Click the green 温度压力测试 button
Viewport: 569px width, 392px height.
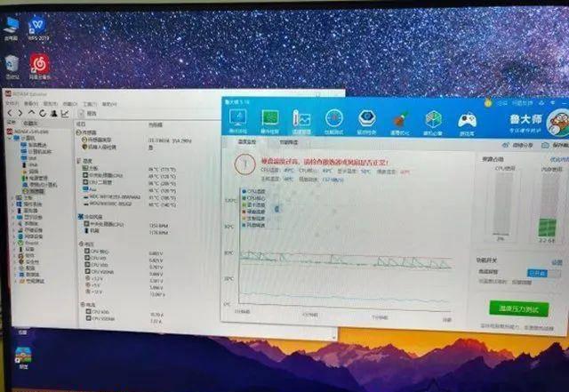(519, 308)
